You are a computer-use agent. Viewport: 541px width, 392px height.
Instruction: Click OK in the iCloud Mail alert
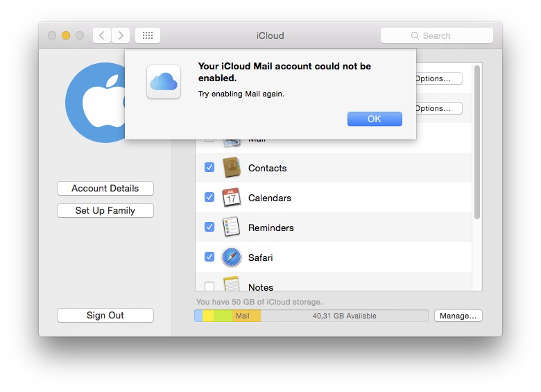click(375, 119)
